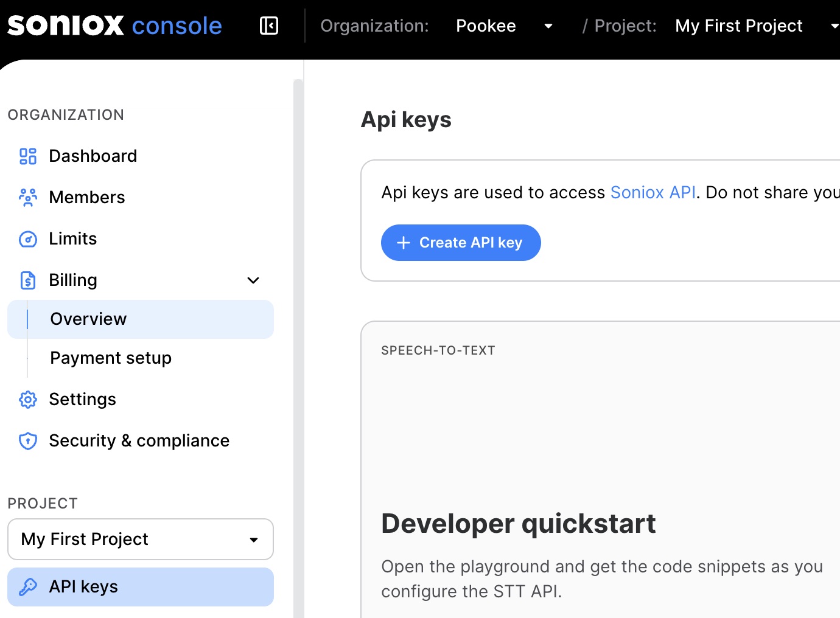Click the Soniox console logo
Image resolution: width=840 pixels, height=618 pixels.
114,26
